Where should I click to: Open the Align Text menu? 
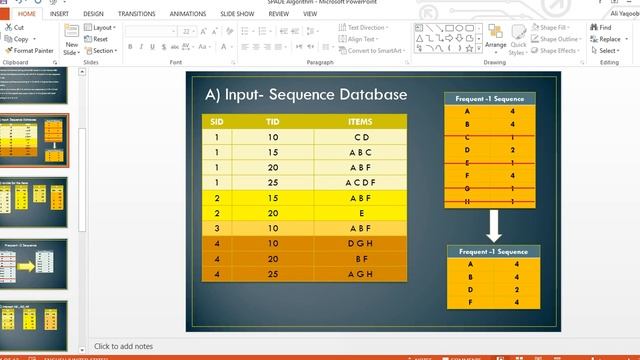[x=358, y=39]
